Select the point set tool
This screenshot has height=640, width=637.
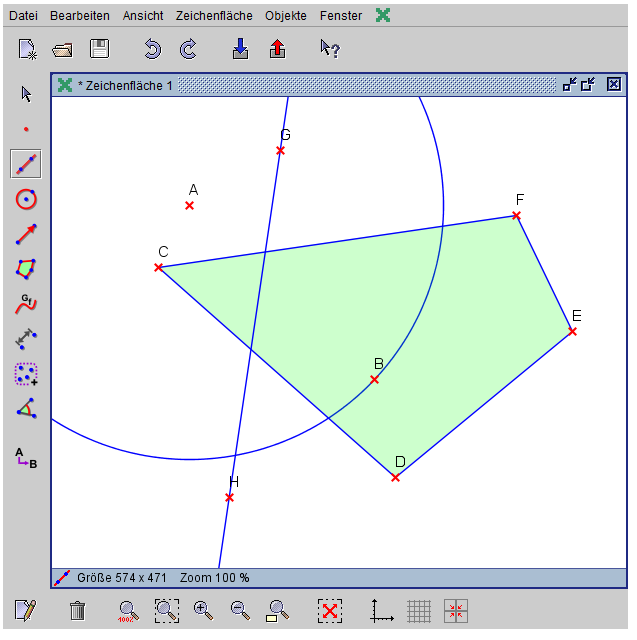[26, 374]
